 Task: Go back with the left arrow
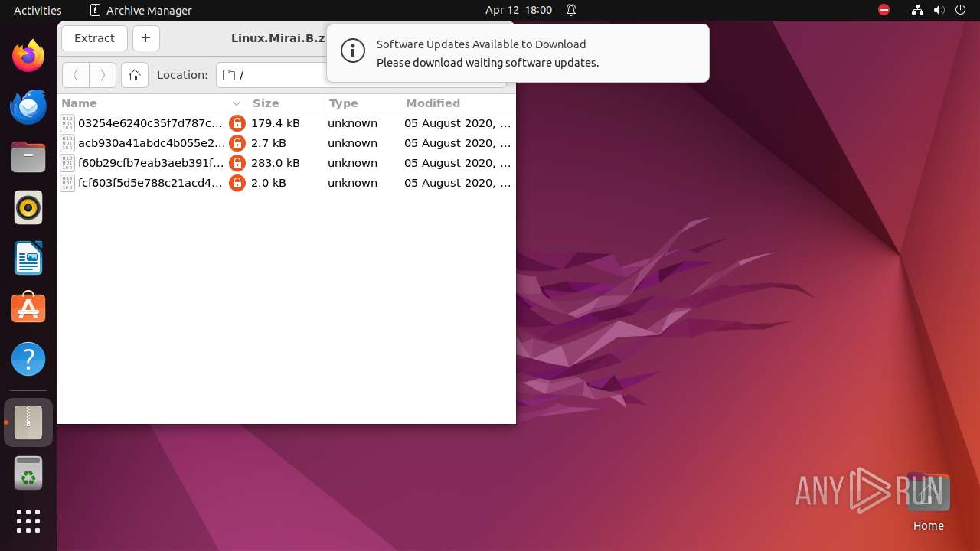pos(76,75)
